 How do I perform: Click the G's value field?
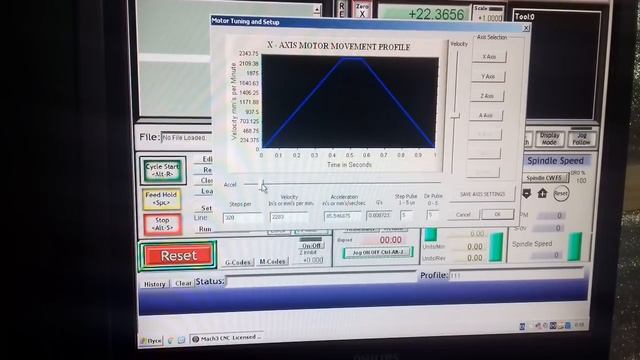[x=379, y=215]
